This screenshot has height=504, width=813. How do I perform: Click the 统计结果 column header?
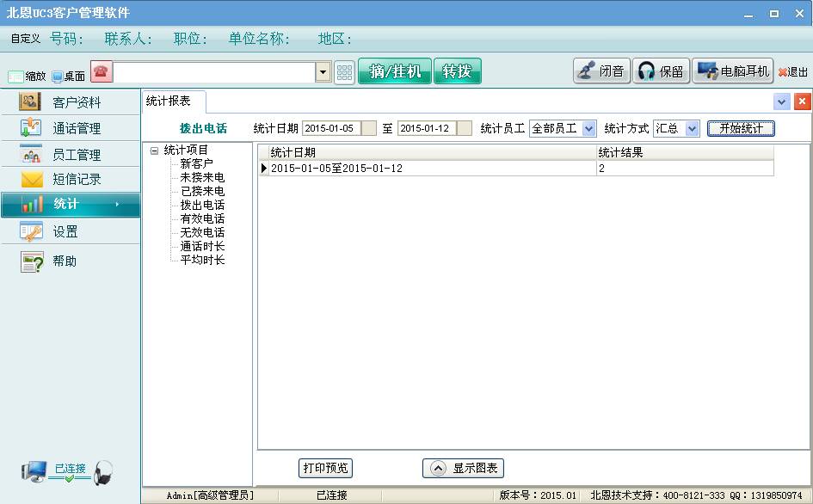[685, 152]
